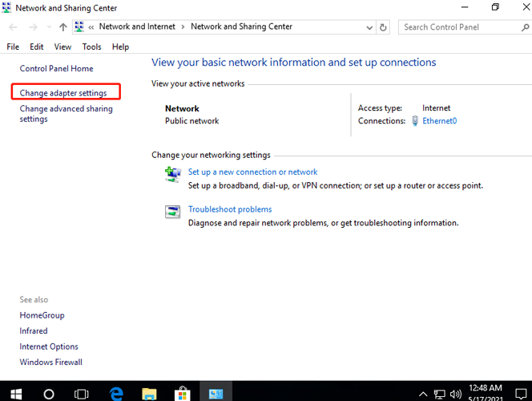
Task: Click the Search Control Panel field
Action: 460,27
